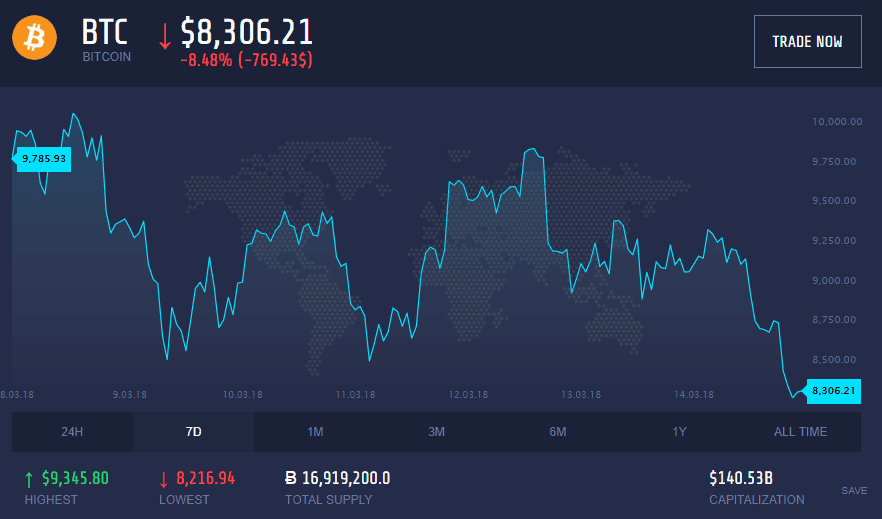This screenshot has width=882, height=519.
Task: Click the orange Bitcoin logo icon
Action: [35, 38]
